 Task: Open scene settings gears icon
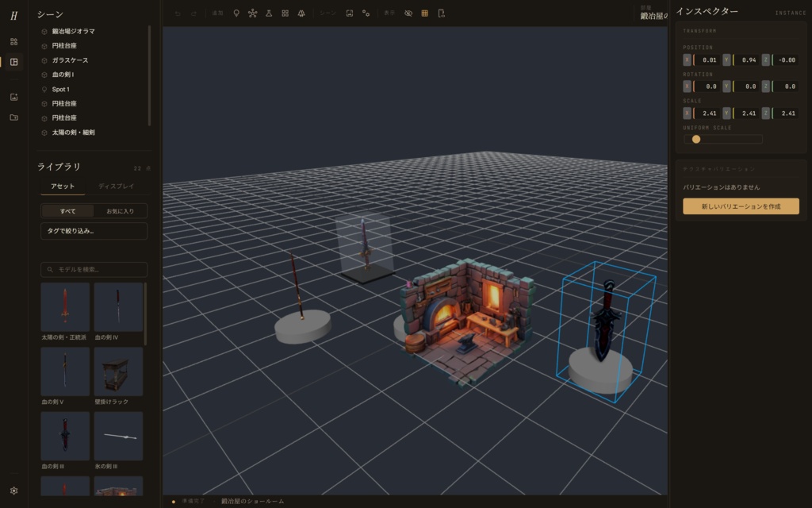click(x=366, y=13)
